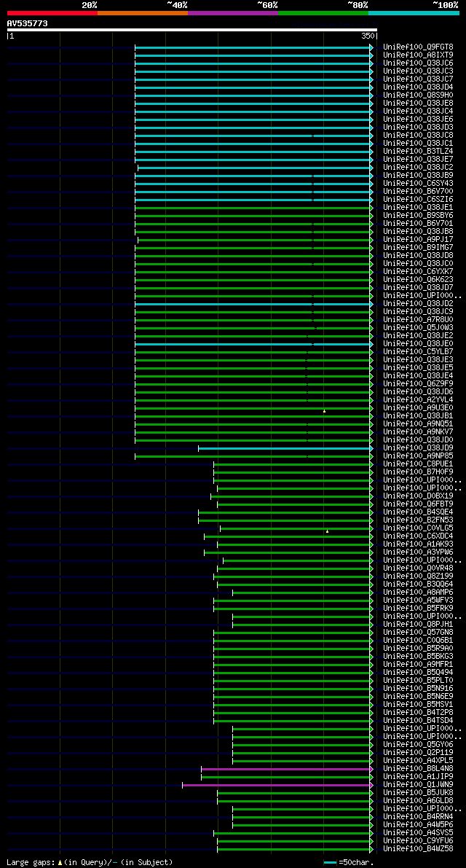This screenshot has height=868, width=466.
Task: Select label UniRef100_A6GLD8
Action: (418, 801)
